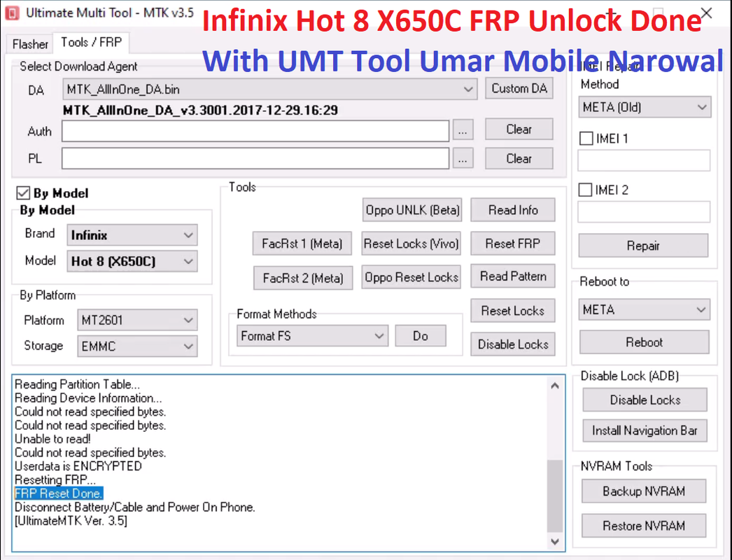Click the Read Info button
Screen dimensions: 732x560
512,210
